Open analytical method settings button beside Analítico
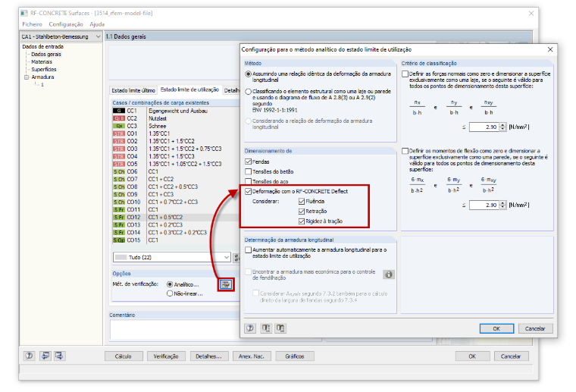This screenshot has height=392, width=576. point(226,284)
